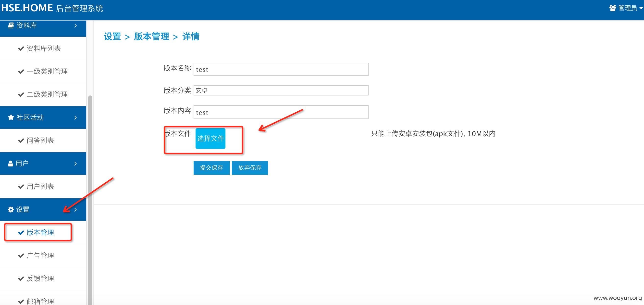Image resolution: width=644 pixels, height=305 pixels.
Task: Click the 选择文件 upload button
Action: (x=210, y=138)
